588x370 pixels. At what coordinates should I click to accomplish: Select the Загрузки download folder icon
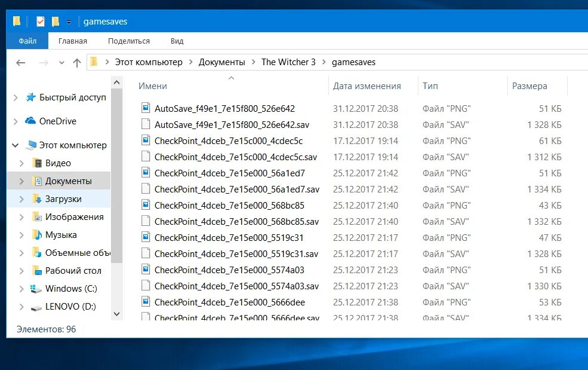(37, 198)
